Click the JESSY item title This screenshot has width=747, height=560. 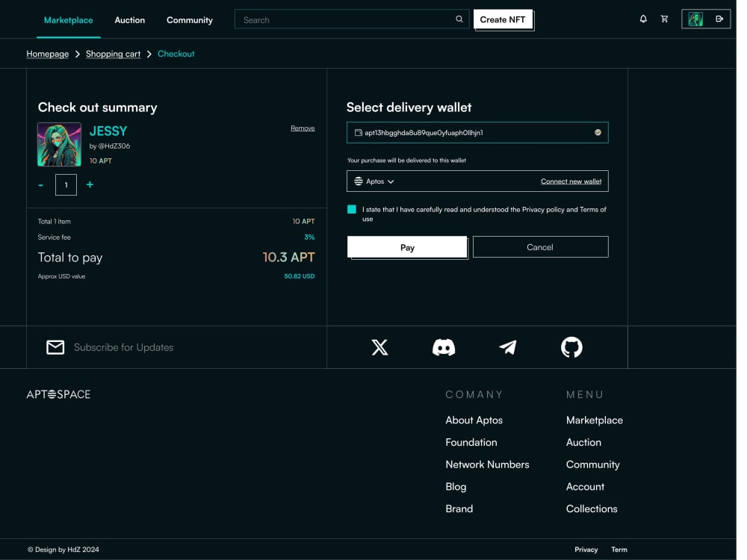[108, 131]
